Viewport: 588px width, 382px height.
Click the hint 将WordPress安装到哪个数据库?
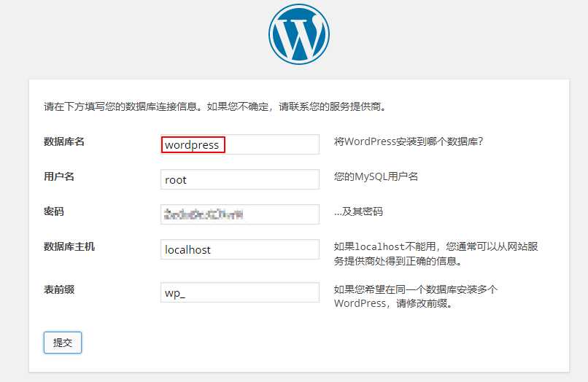(x=409, y=141)
